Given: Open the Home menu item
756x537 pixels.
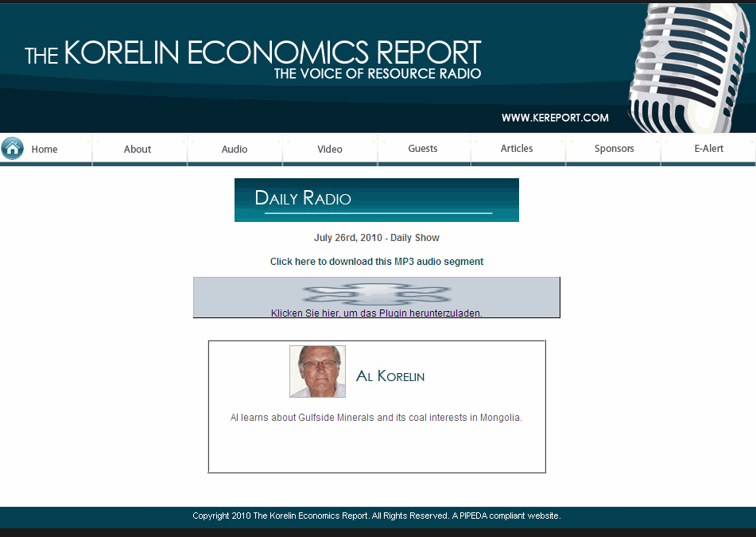Looking at the screenshot, I should [x=45, y=149].
